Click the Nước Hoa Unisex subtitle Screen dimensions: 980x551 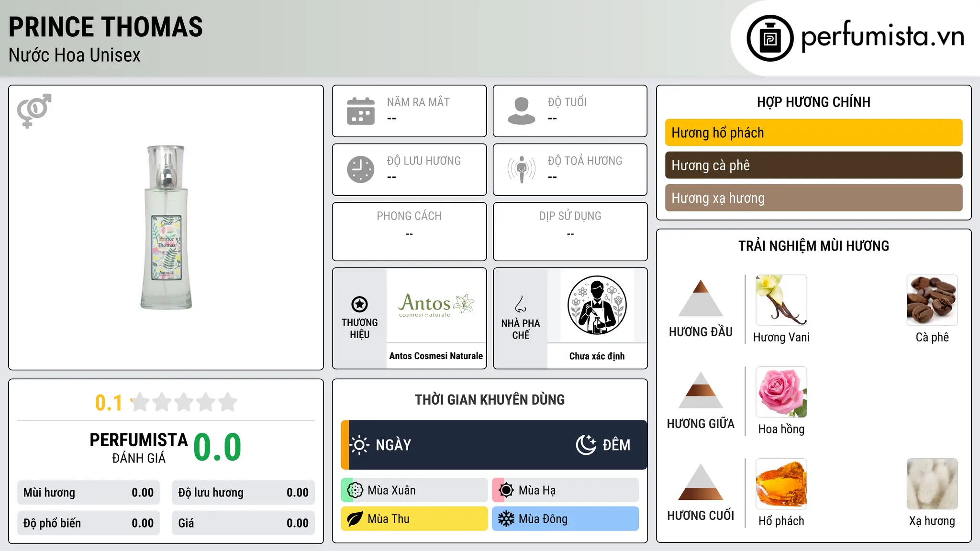coord(75,55)
